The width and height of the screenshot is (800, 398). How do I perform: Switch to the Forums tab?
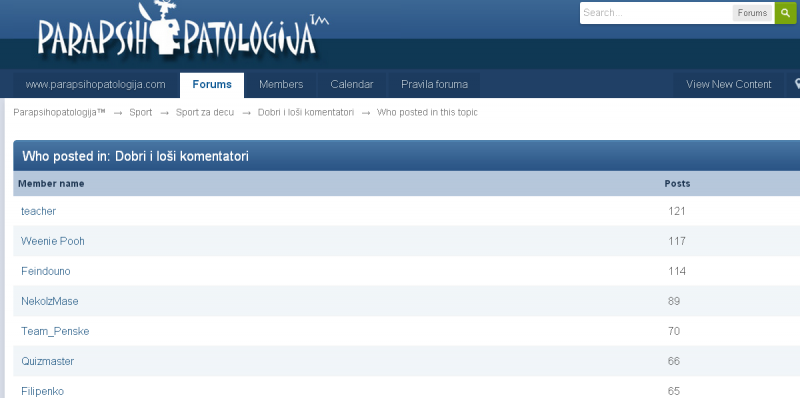click(212, 85)
